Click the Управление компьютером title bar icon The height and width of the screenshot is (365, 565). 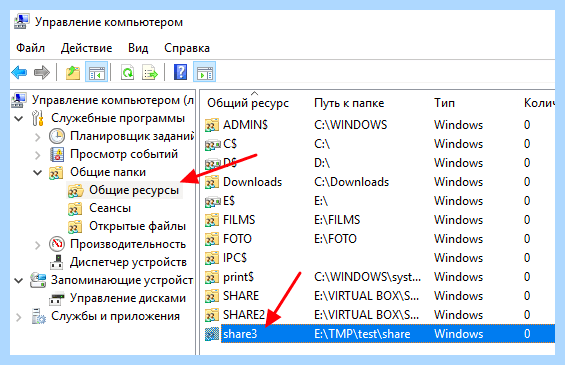tap(21, 22)
